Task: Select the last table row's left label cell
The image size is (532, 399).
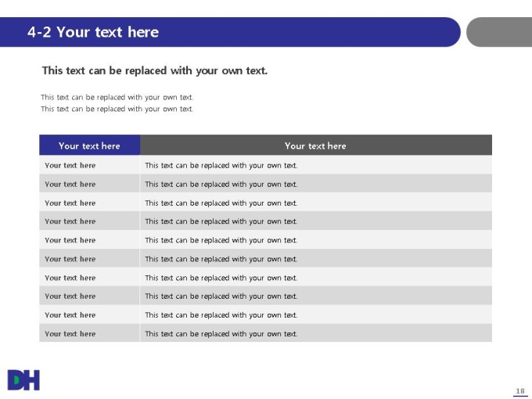Action: click(70, 333)
